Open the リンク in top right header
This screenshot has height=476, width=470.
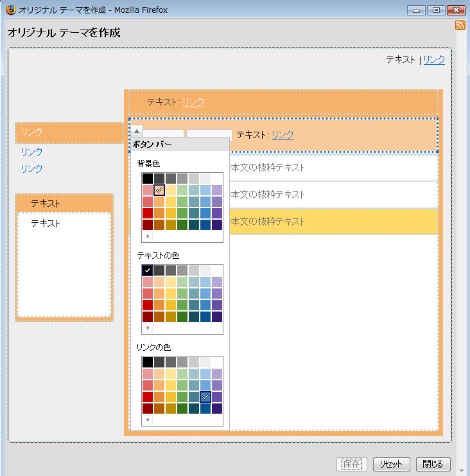(x=434, y=60)
